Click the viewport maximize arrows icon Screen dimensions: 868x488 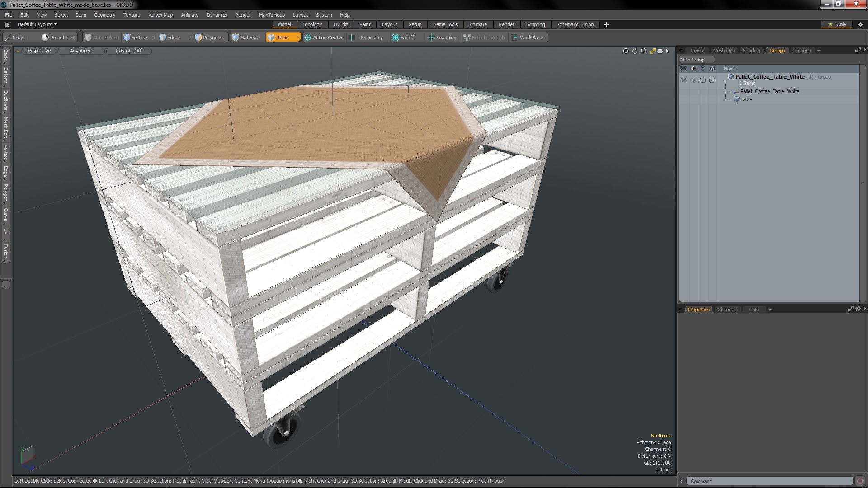point(652,51)
